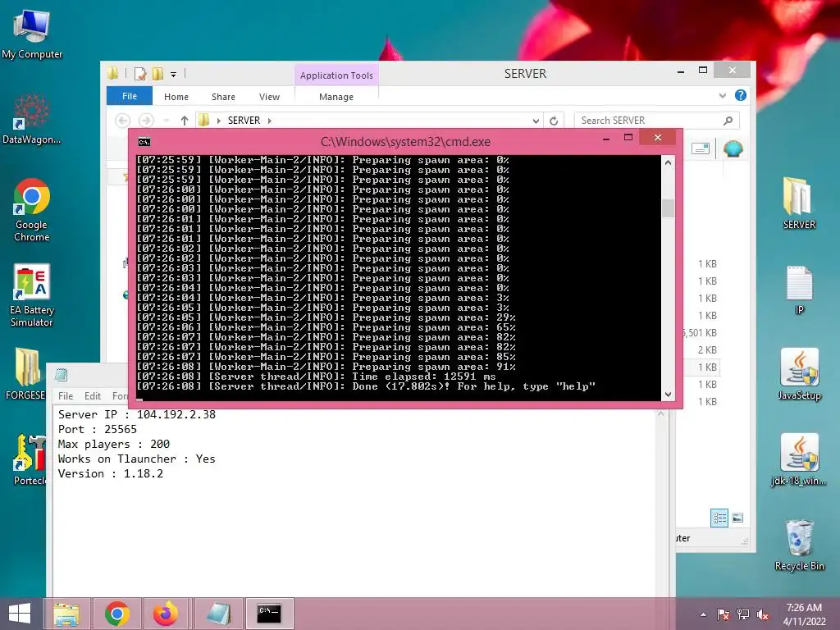
Task: Refresh the SERVER folder view
Action: pos(554,121)
